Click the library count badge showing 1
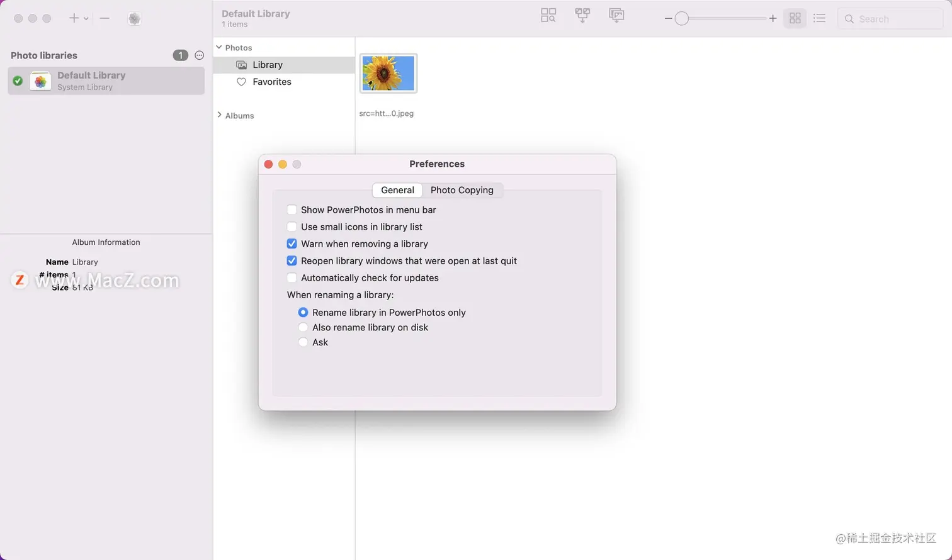952x560 pixels. (x=180, y=55)
